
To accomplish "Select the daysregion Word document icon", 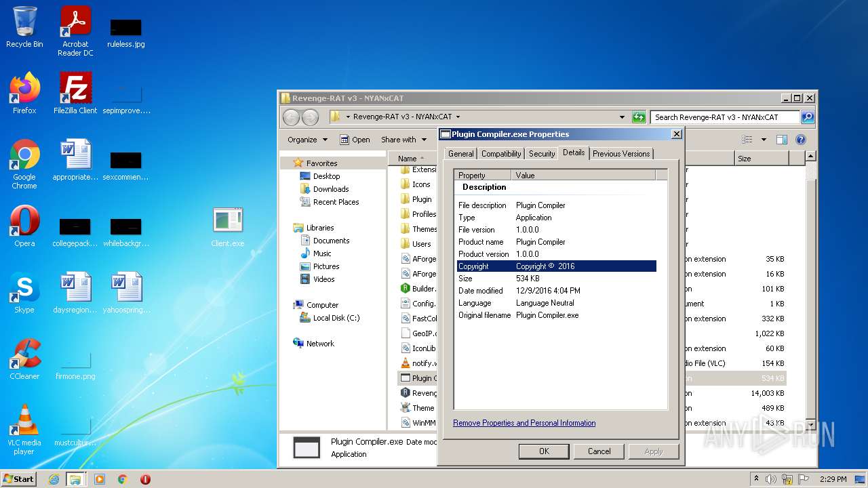I will tap(75, 292).
